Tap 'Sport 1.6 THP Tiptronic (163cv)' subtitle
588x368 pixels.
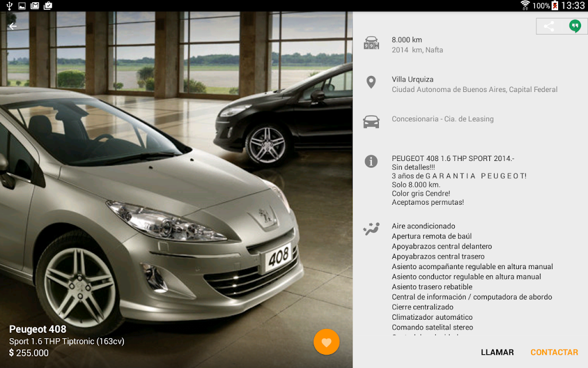(67, 342)
